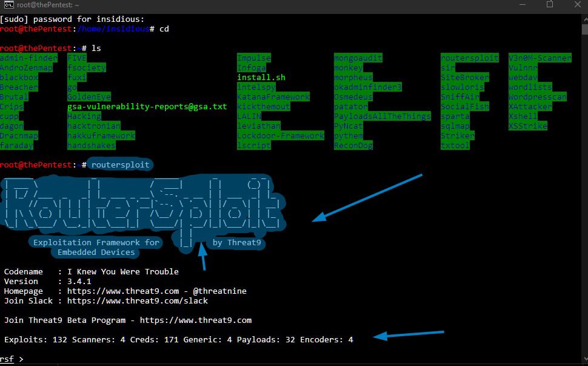This screenshot has width=588, height=366.
Task: Click the terminal icon in the title bar
Action: [8, 5]
